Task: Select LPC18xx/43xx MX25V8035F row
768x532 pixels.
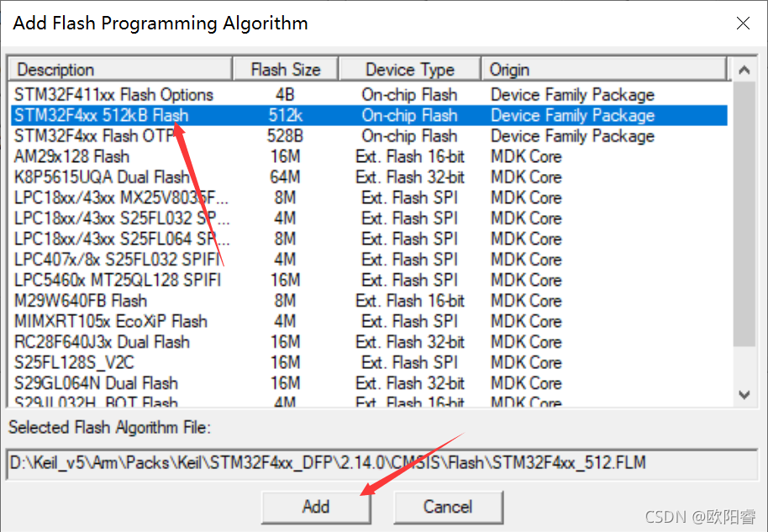Action: (x=369, y=198)
